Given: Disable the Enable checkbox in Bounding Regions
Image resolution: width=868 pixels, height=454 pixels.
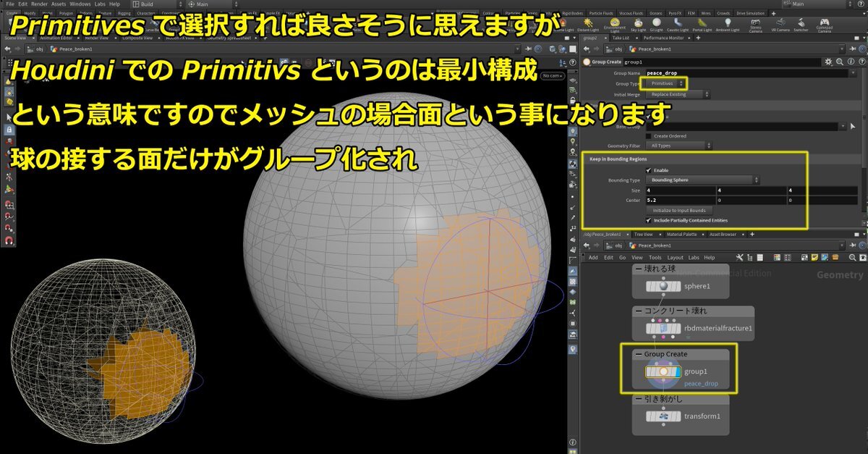Looking at the screenshot, I should point(648,170).
